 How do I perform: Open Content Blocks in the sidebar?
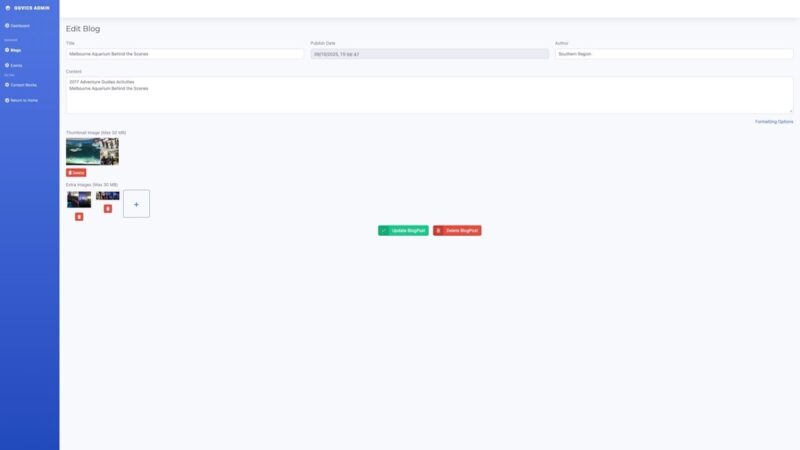pos(21,85)
